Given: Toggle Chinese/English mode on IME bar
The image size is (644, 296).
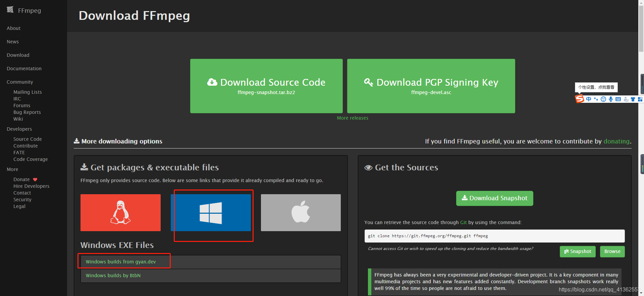Looking at the screenshot, I should coord(589,99).
